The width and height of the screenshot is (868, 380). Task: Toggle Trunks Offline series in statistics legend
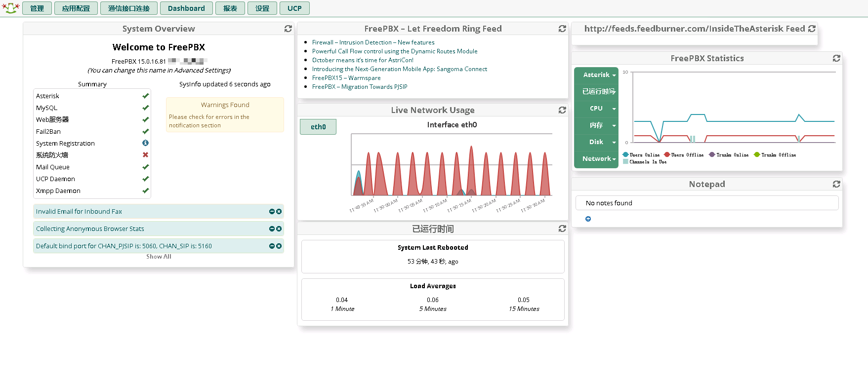775,155
